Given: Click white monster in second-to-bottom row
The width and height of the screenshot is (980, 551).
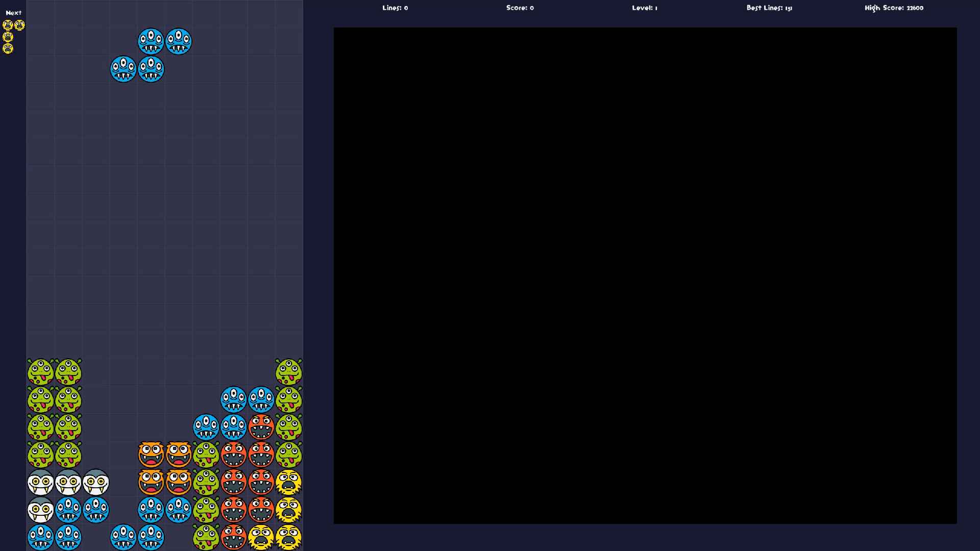Looking at the screenshot, I should [x=40, y=509].
